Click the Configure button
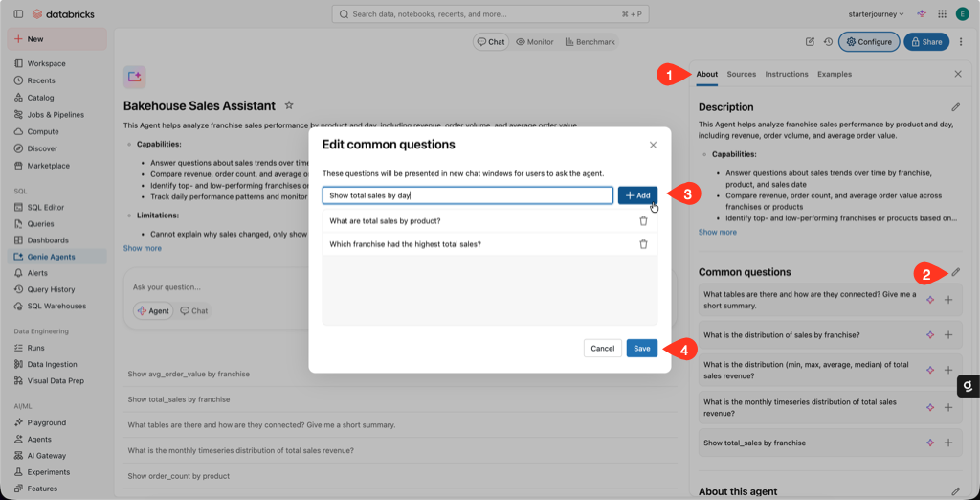Viewport: 980px width, 500px height. click(869, 42)
